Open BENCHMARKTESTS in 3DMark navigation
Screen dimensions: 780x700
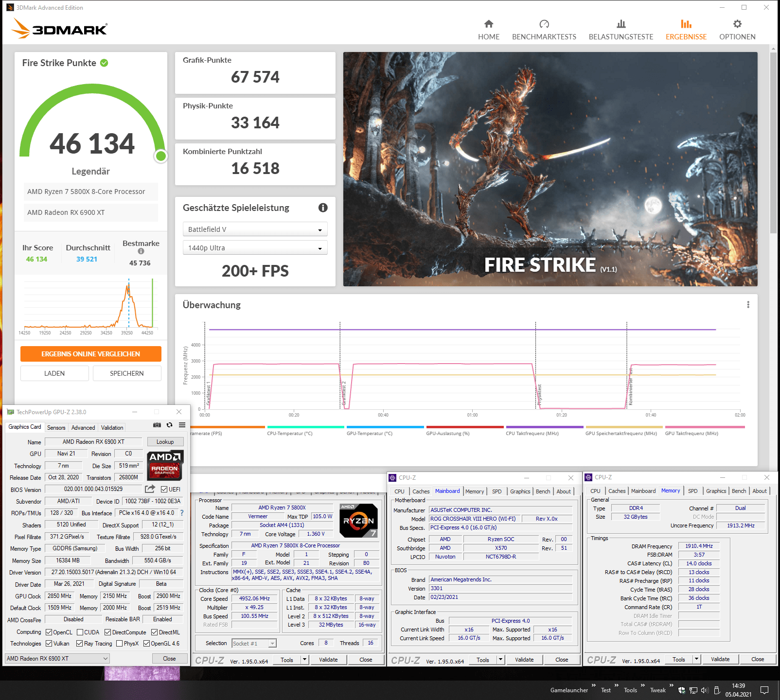coord(544,30)
